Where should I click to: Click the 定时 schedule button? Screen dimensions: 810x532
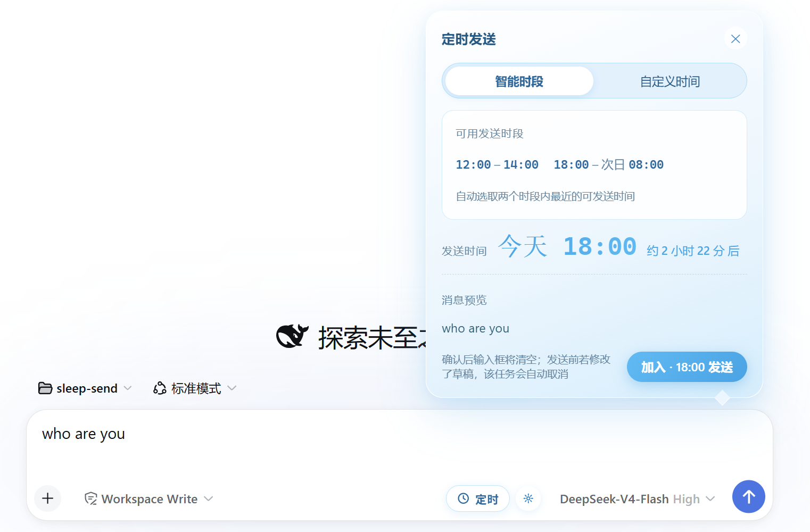[x=477, y=499]
